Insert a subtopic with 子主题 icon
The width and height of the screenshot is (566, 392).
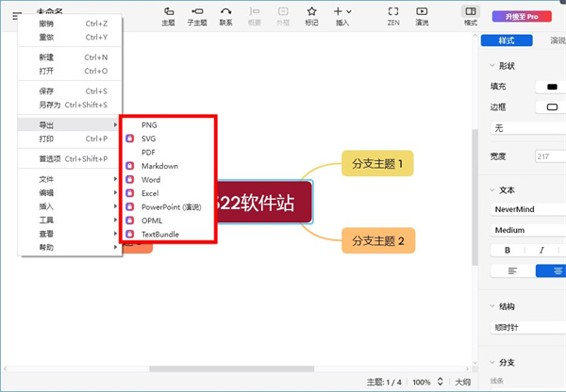197,15
